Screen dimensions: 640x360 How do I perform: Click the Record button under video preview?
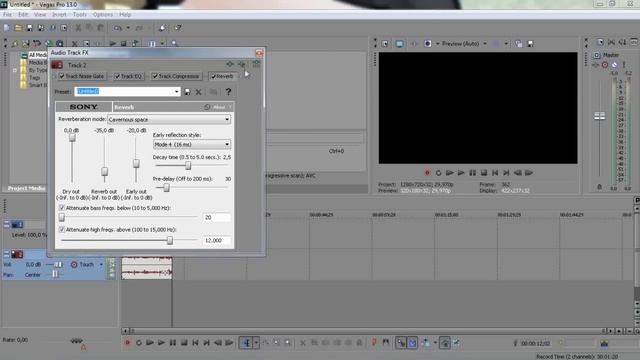click(427, 173)
